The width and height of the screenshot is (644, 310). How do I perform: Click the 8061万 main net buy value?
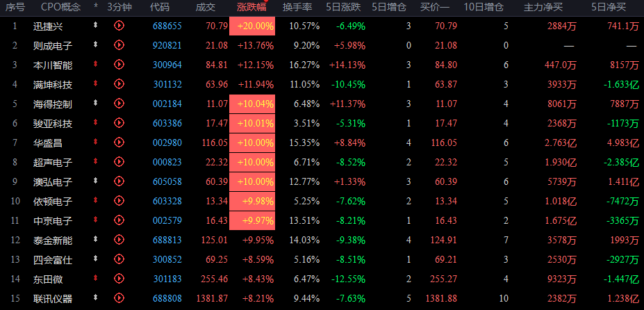click(x=562, y=104)
